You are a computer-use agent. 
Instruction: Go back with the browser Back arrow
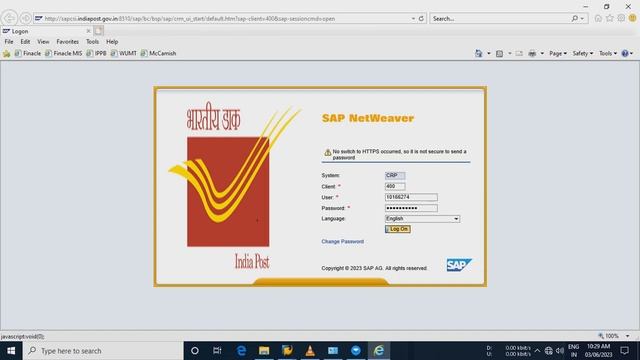9,18
